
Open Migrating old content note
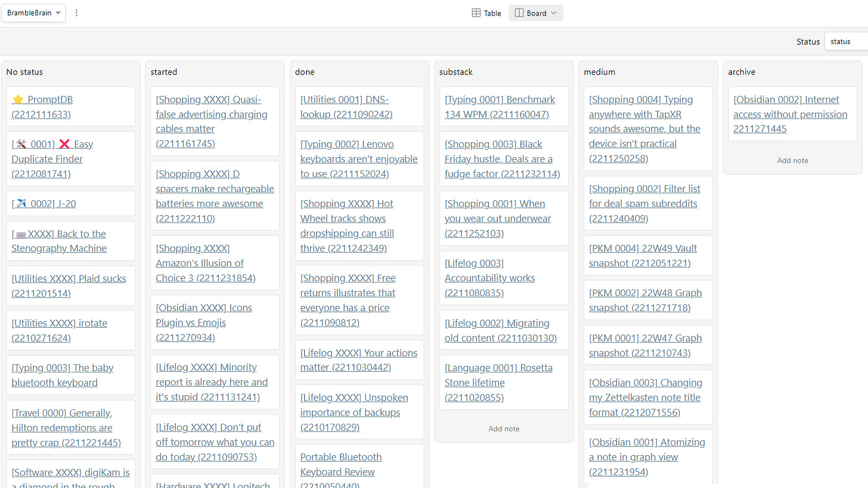504,330
